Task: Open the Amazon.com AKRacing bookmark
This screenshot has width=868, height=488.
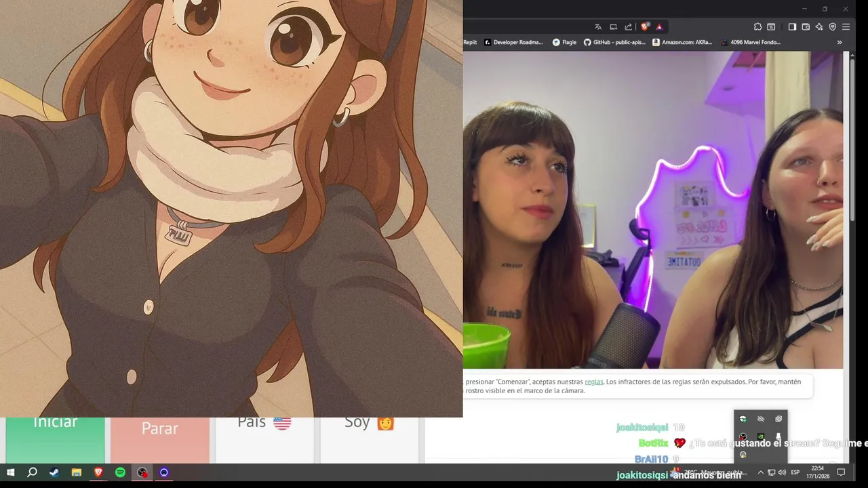Action: (682, 42)
